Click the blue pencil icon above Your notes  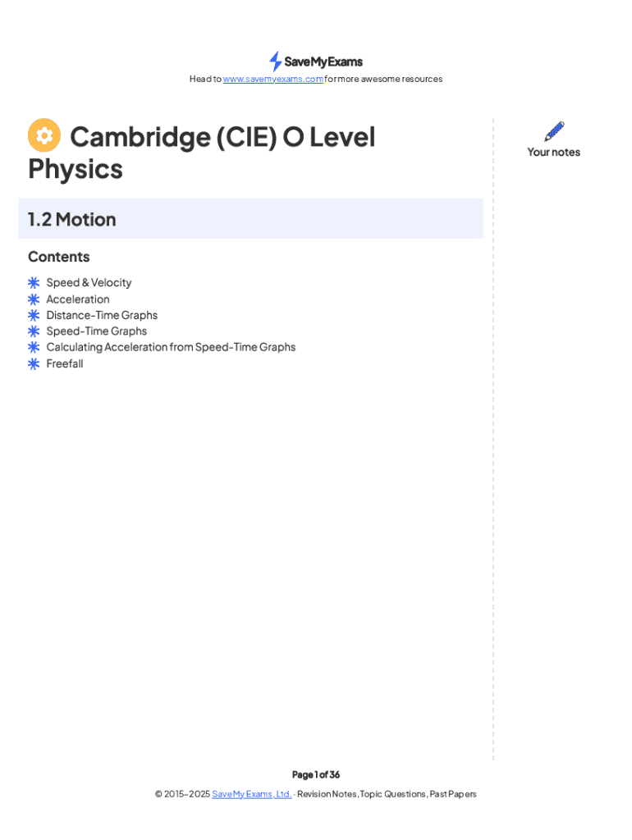554,131
